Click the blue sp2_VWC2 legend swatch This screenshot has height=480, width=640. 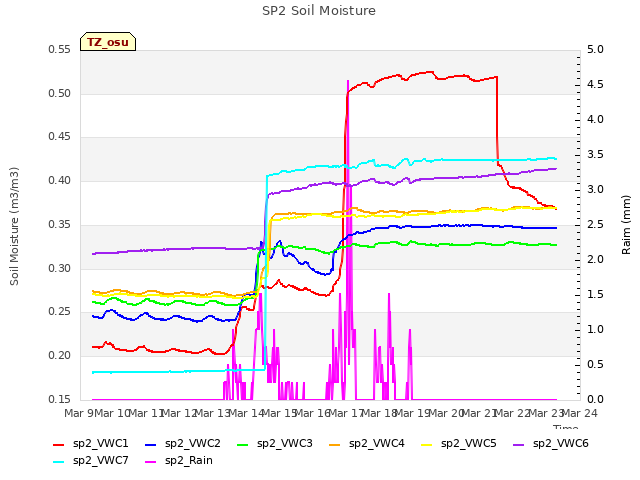point(151,444)
